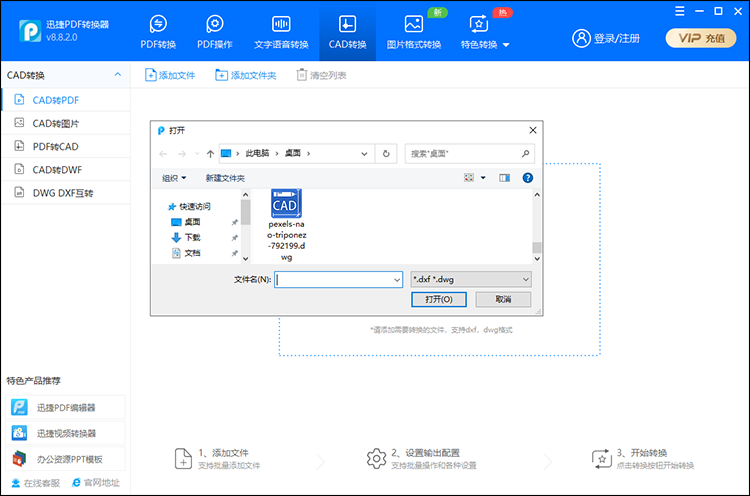This screenshot has height=496, width=750.
Task: Refresh the folder view
Action: (x=386, y=154)
